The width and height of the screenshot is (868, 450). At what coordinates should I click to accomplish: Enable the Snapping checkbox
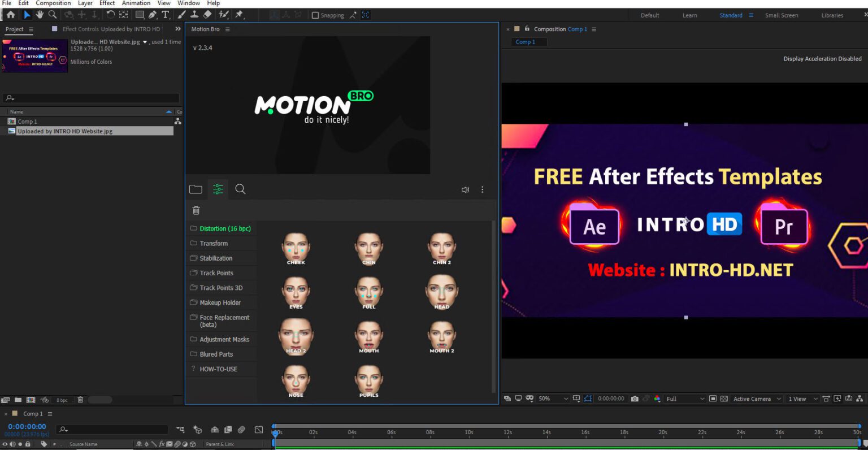[x=315, y=15]
